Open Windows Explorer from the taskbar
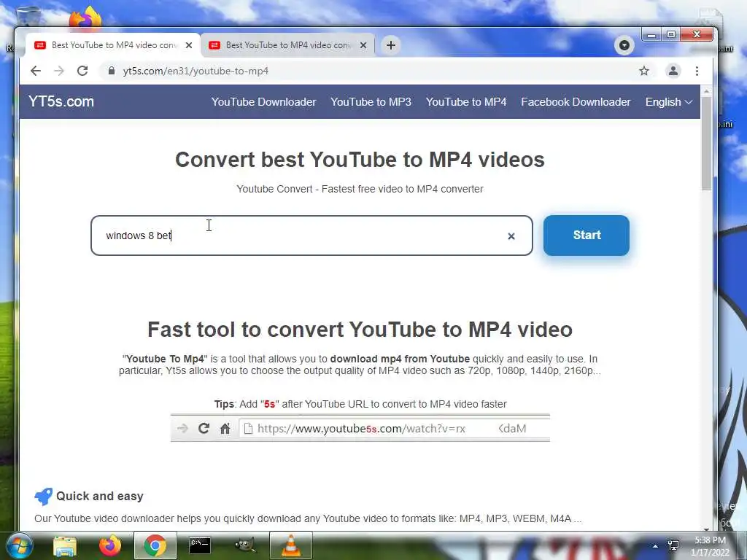The width and height of the screenshot is (747, 560). click(x=65, y=545)
